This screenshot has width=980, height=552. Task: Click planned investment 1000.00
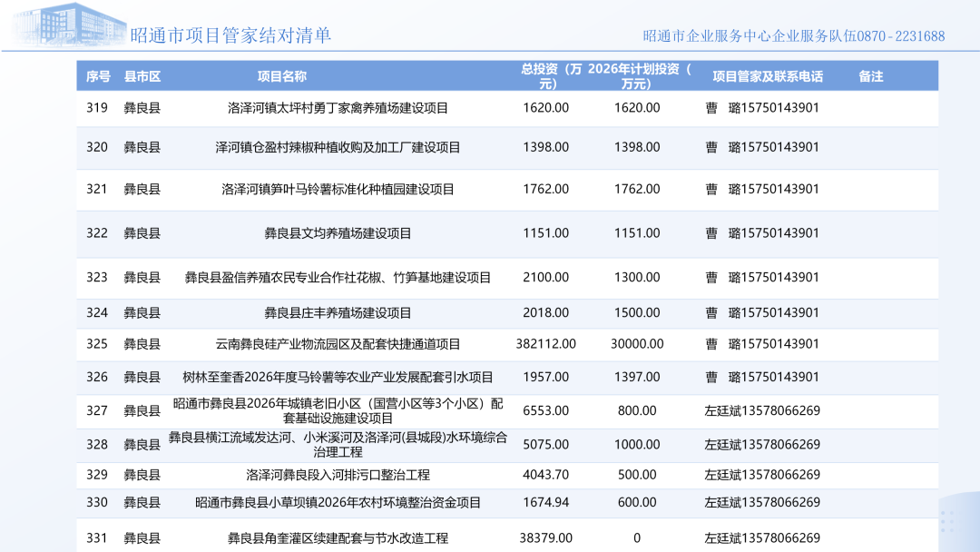tap(637, 445)
